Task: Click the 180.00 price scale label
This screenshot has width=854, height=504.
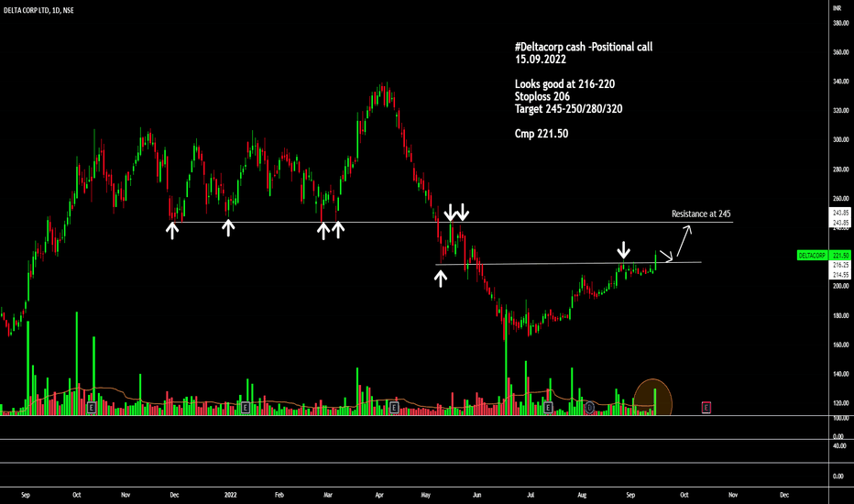Action: (x=840, y=315)
